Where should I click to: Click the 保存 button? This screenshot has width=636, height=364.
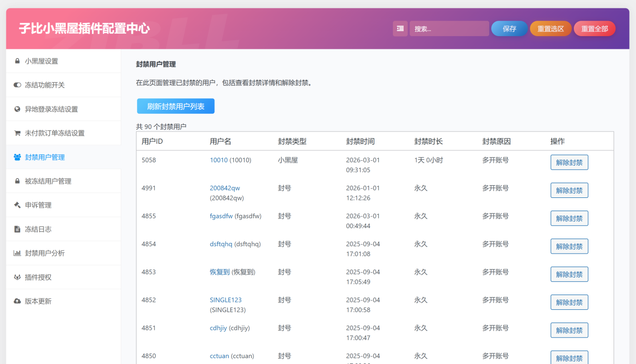(x=509, y=28)
